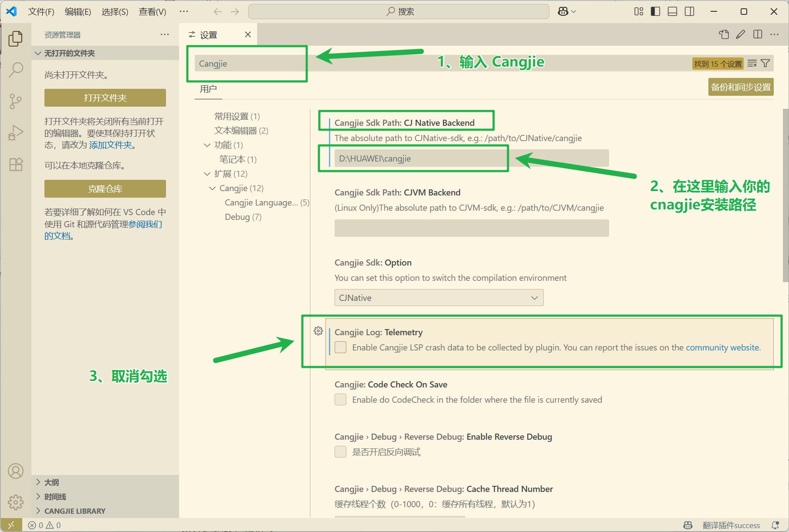Open notifications bell in status bar
789x532 pixels.
tap(775, 525)
